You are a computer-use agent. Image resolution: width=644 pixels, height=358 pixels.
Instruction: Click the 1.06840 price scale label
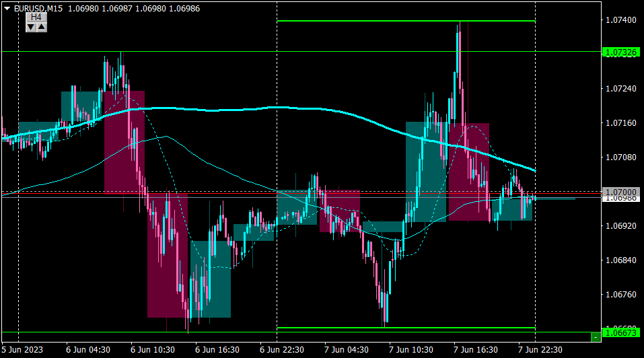coord(621,260)
